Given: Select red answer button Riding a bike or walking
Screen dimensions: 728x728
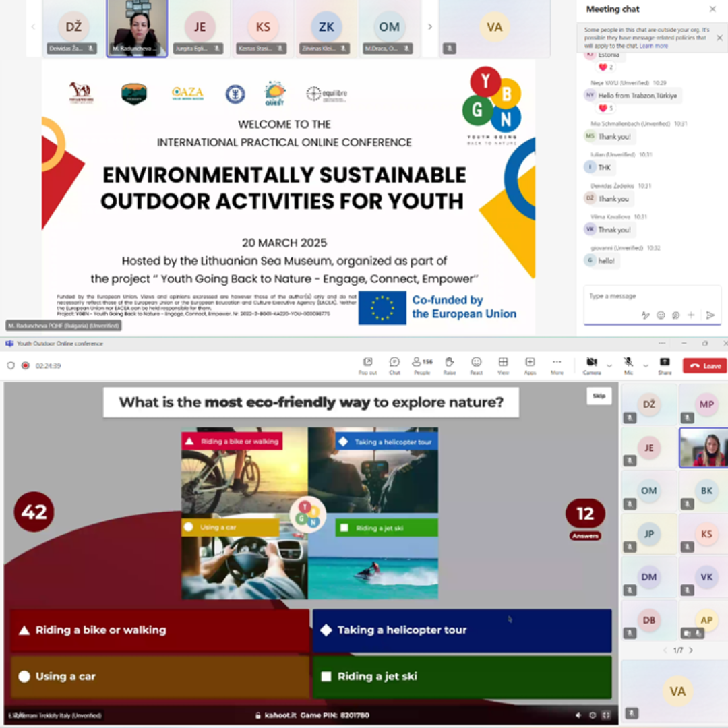Looking at the screenshot, I should pos(160,630).
